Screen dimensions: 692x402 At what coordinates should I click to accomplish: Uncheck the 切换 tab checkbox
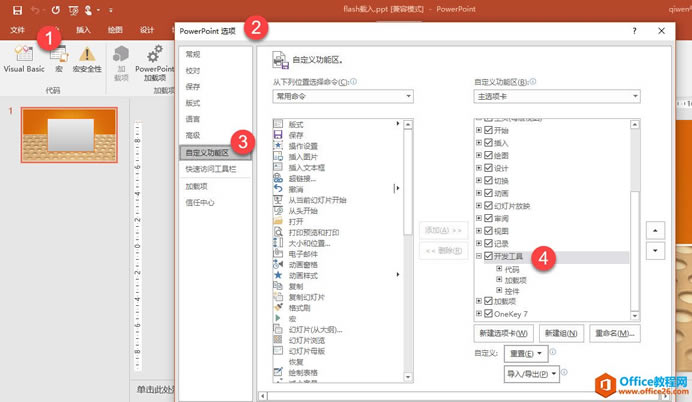pyautogui.click(x=488, y=180)
